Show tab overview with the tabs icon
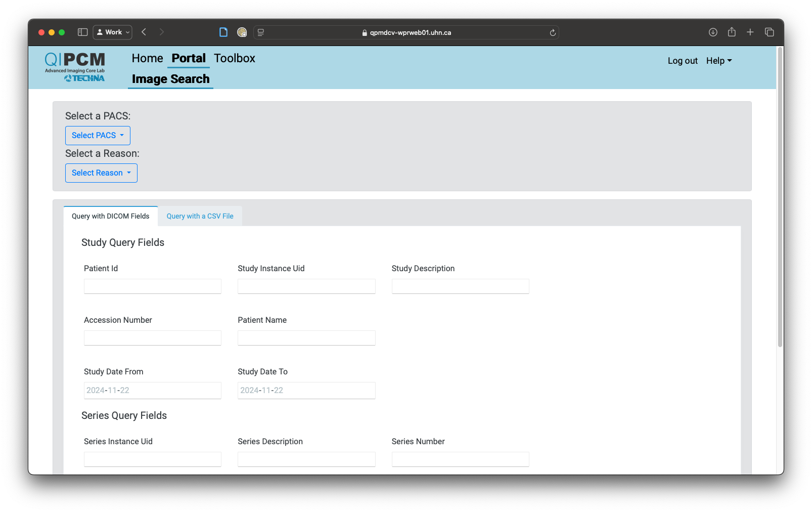 pyautogui.click(x=769, y=32)
